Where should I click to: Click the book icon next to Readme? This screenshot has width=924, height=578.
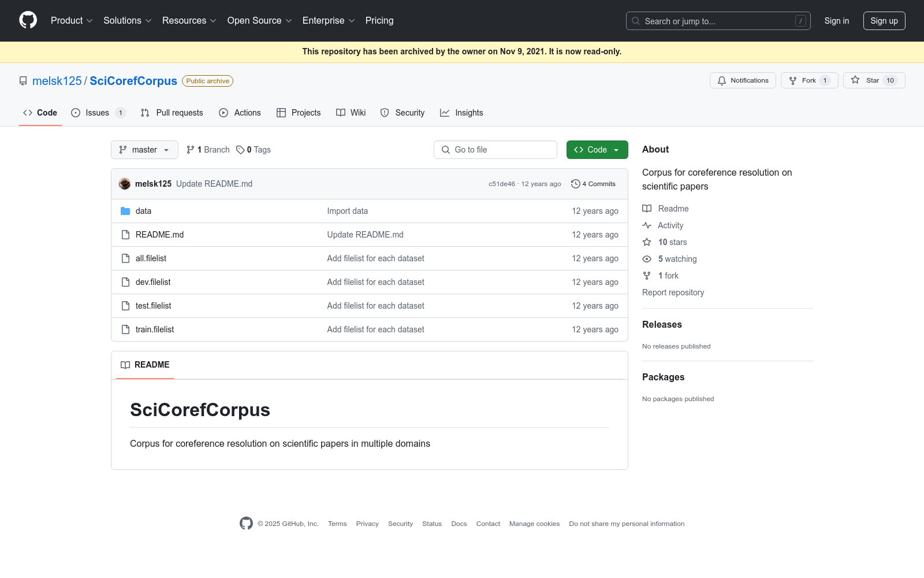tap(647, 209)
